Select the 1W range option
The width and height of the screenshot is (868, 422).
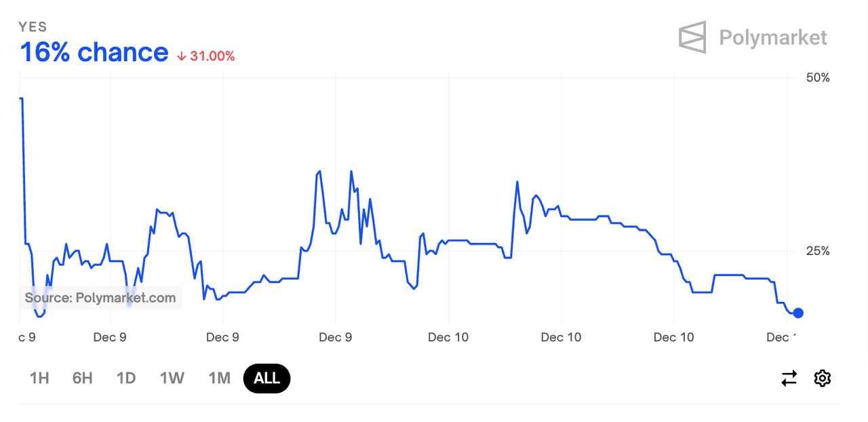pos(172,378)
